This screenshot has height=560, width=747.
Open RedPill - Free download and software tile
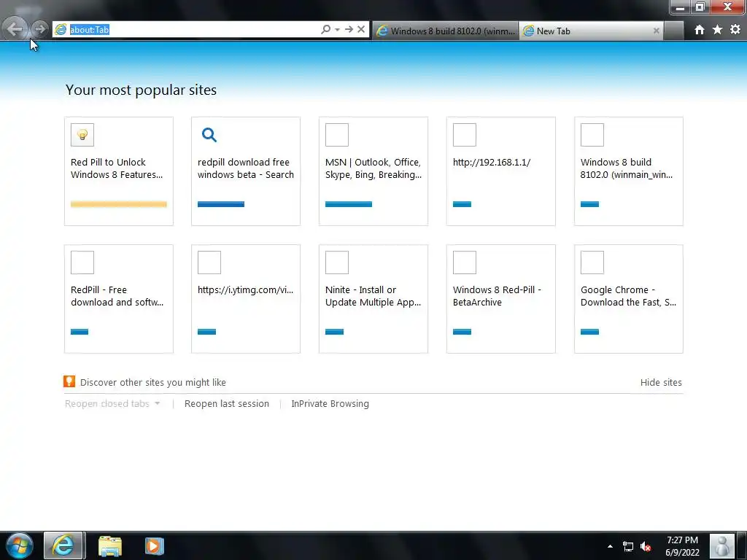119,298
